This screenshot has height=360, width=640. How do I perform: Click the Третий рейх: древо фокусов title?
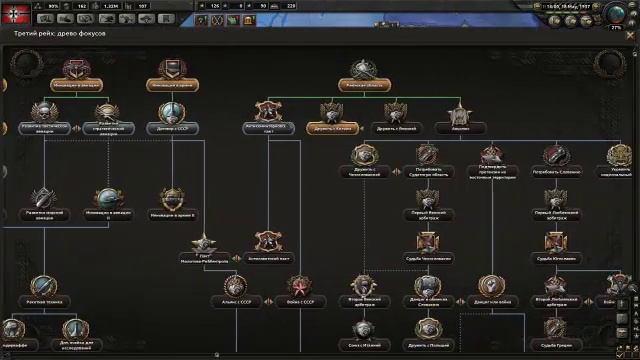pyautogui.click(x=60, y=34)
